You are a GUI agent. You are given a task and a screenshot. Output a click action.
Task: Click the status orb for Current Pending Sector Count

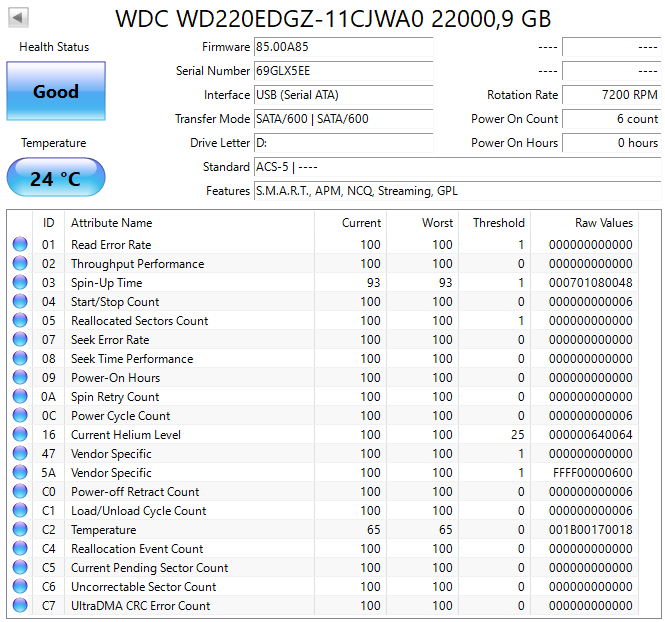pos(20,567)
